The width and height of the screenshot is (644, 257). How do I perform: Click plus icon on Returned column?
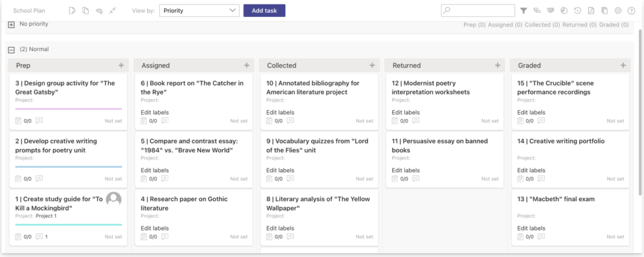point(498,65)
